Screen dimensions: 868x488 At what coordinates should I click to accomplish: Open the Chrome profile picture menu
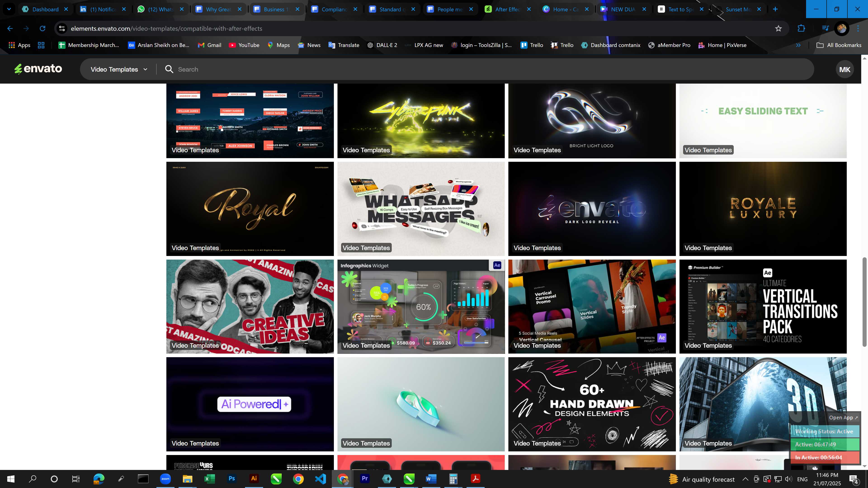tap(841, 29)
